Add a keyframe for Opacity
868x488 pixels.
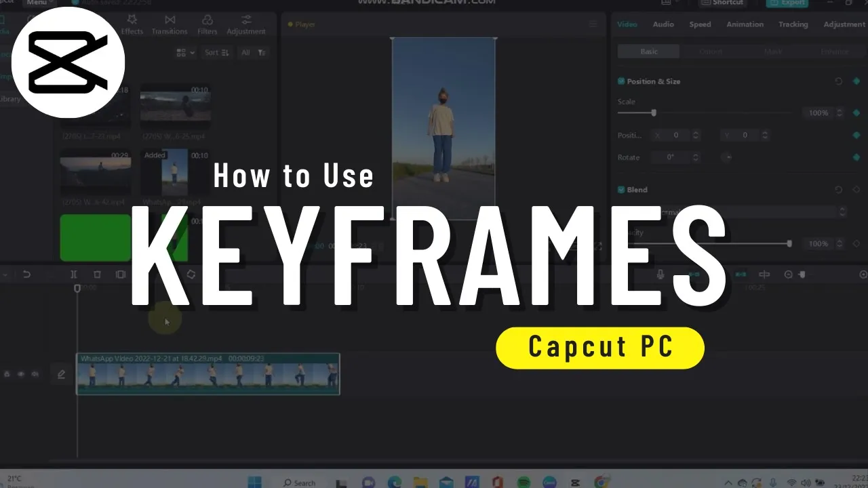(856, 243)
